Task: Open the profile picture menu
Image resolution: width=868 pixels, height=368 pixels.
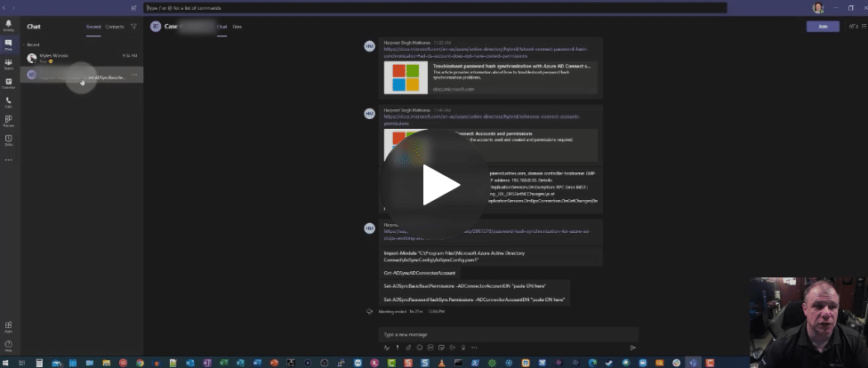Action: [x=818, y=8]
